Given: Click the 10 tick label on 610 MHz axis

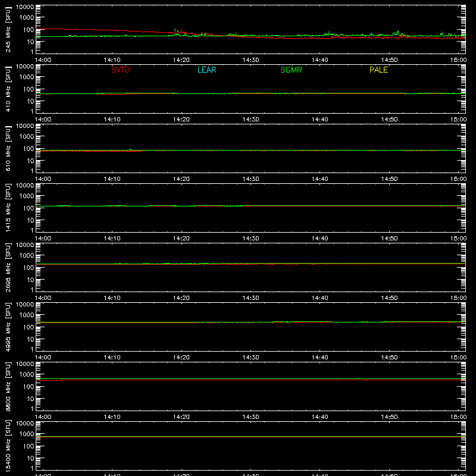Looking at the screenshot, I should [30, 161].
